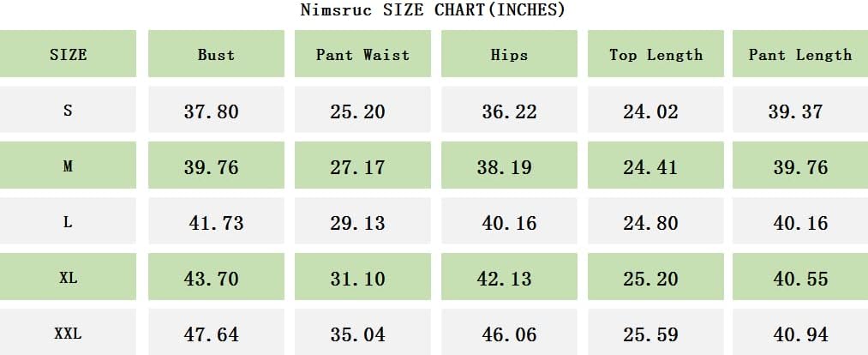Click the Bust column header
The width and height of the screenshot is (868, 355).
pyautogui.click(x=216, y=55)
